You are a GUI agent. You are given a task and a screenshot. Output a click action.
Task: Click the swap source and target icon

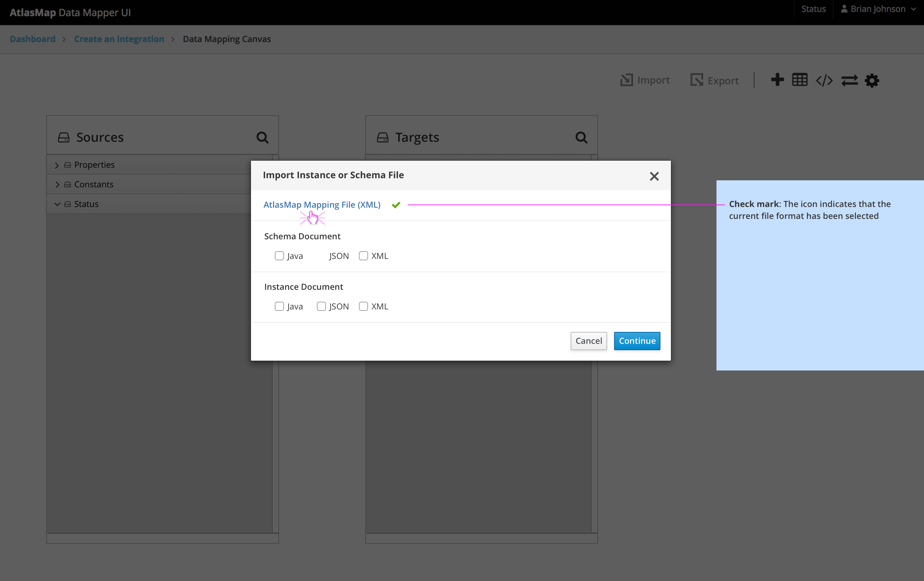tap(850, 80)
